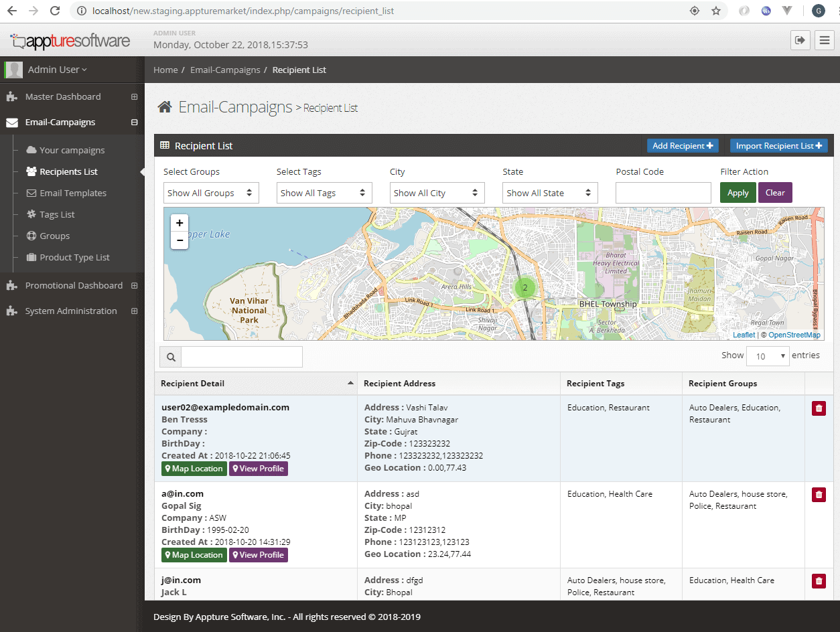Click the email user02@exampledomain.com
Image resolution: width=840 pixels, height=632 pixels.
pos(225,407)
